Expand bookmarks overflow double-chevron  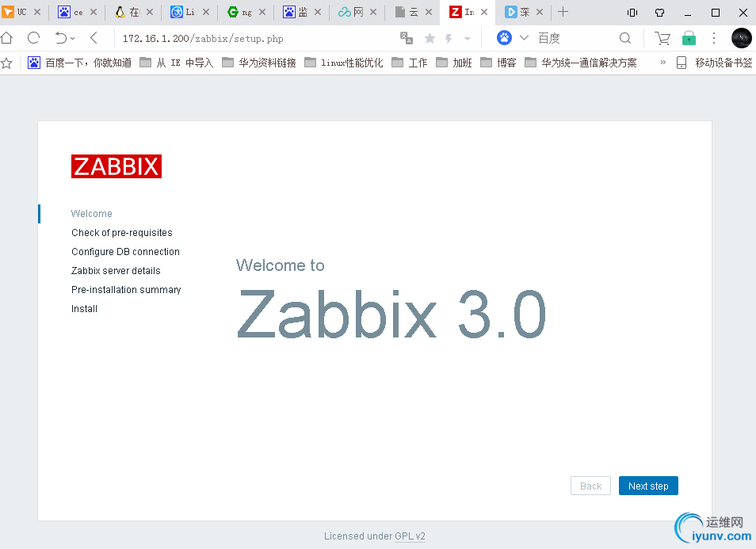[663, 62]
